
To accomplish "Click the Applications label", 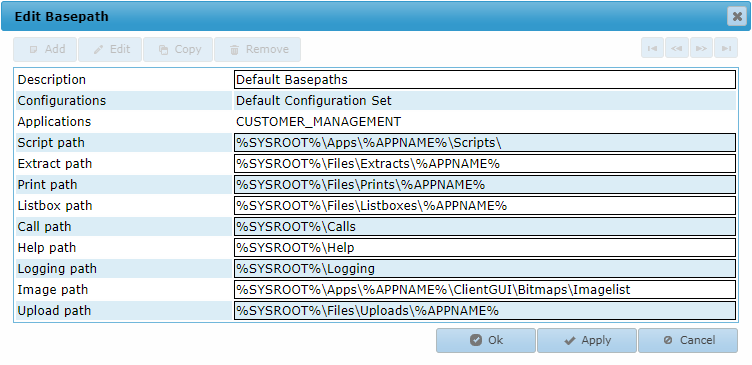I will tap(54, 122).
